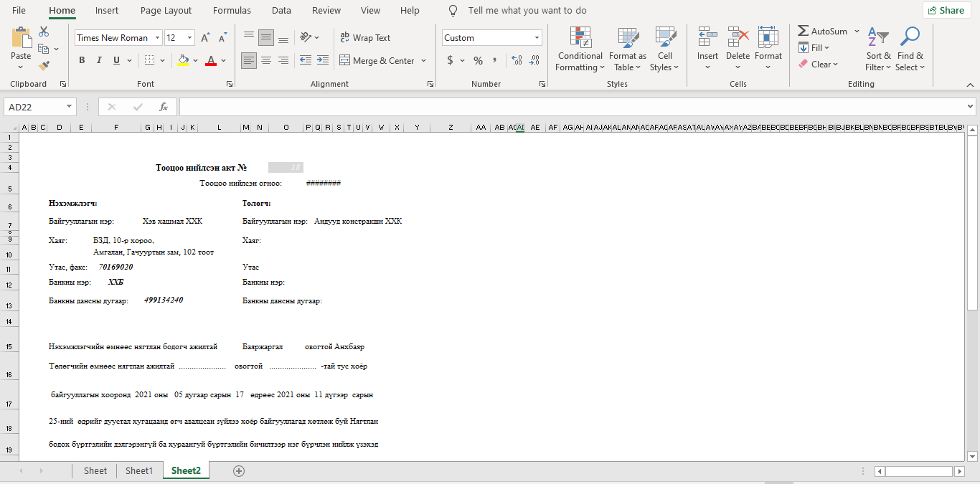Open the Page Layout ribbon tab

pos(166,11)
